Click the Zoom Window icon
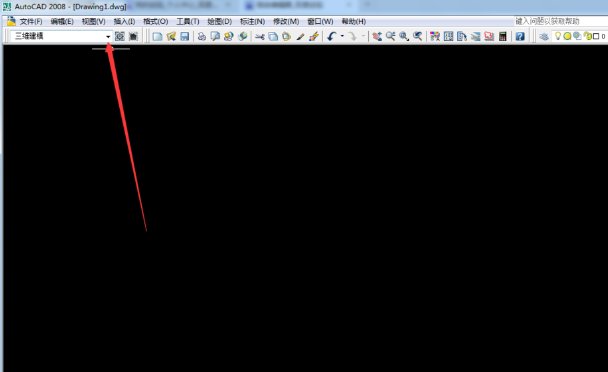 (x=404, y=36)
